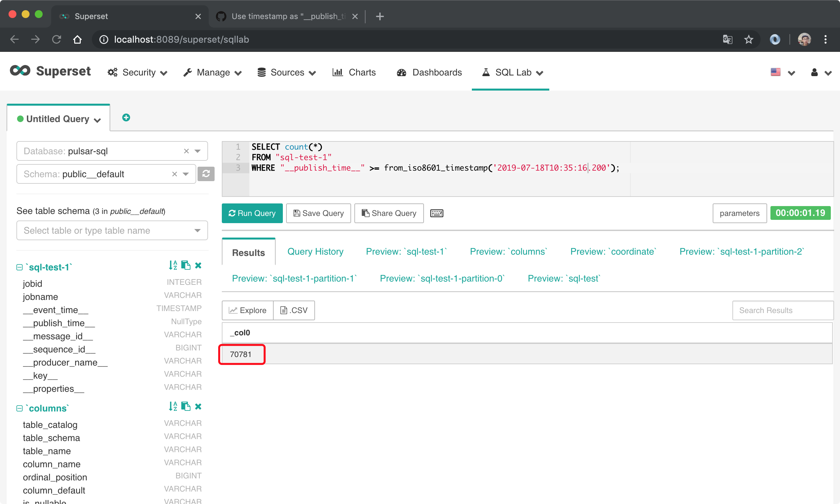
Task: Refresh the schema list
Action: [x=206, y=174]
